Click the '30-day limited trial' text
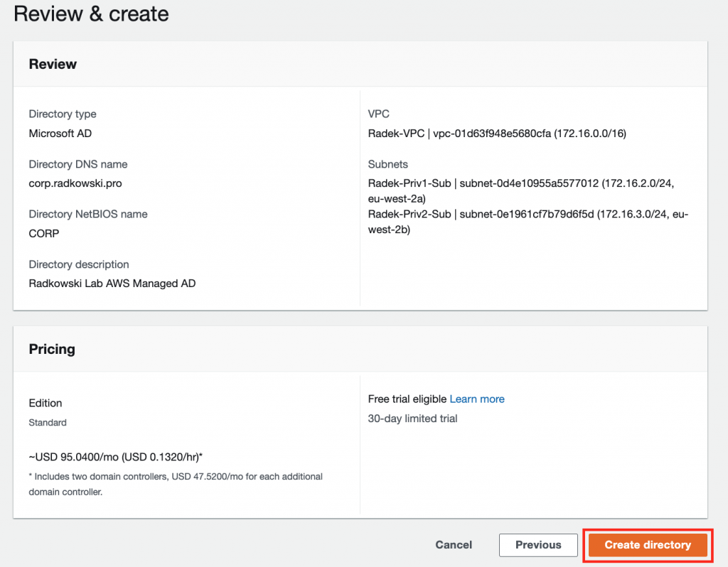This screenshot has height=567, width=728. click(412, 418)
